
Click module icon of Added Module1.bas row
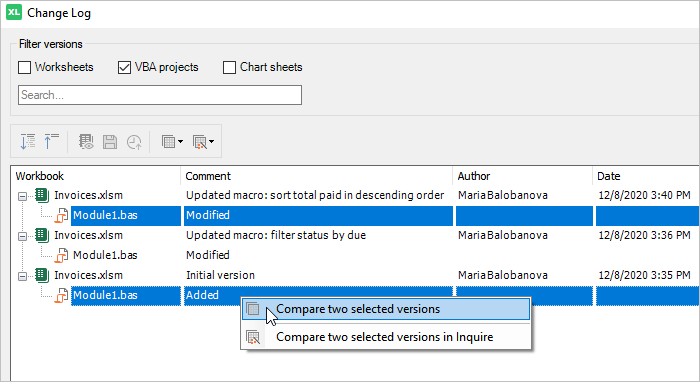[62, 296]
